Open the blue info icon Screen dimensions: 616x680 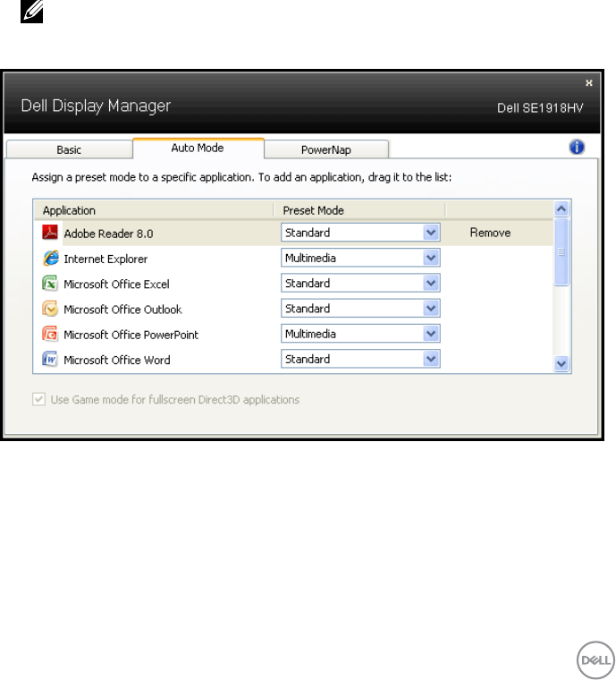pyautogui.click(x=577, y=147)
